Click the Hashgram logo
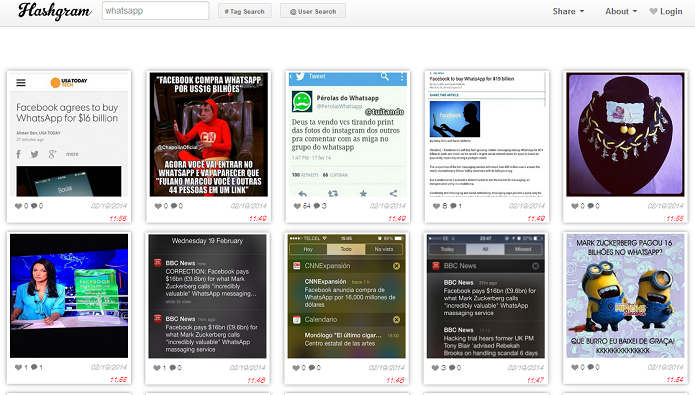Image resolution: width=695 pixels, height=395 pixels. click(x=55, y=11)
